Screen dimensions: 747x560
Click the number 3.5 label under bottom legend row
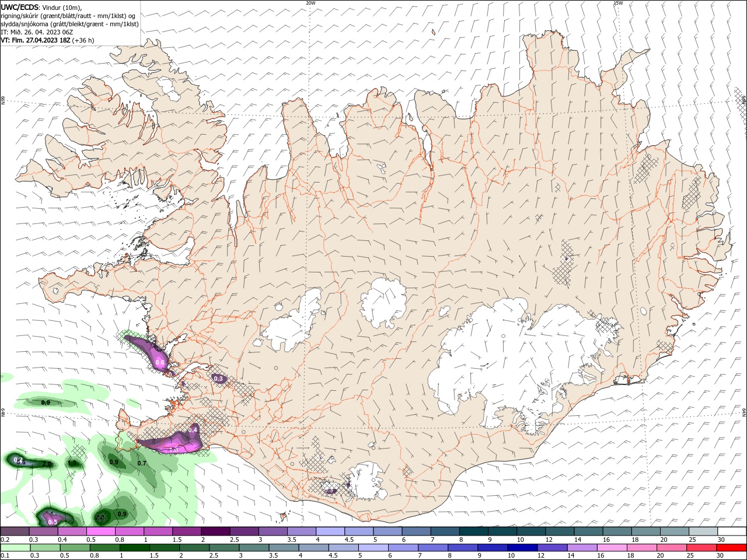click(x=273, y=556)
